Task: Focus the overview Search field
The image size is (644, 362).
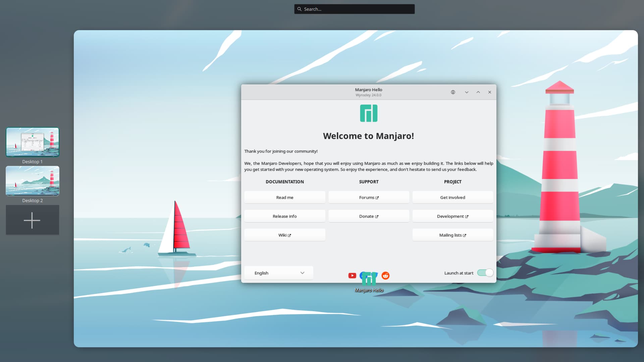Action: pyautogui.click(x=355, y=9)
